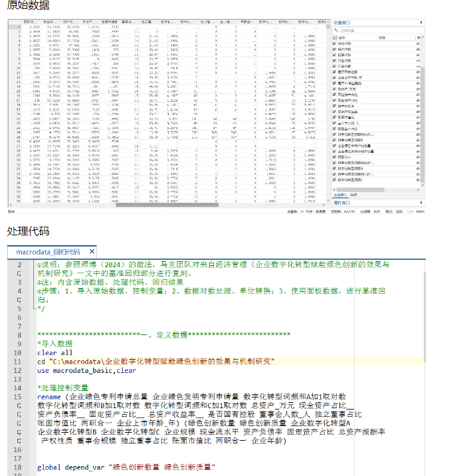Click the variable list's scroll-down arrow

(x=422, y=185)
